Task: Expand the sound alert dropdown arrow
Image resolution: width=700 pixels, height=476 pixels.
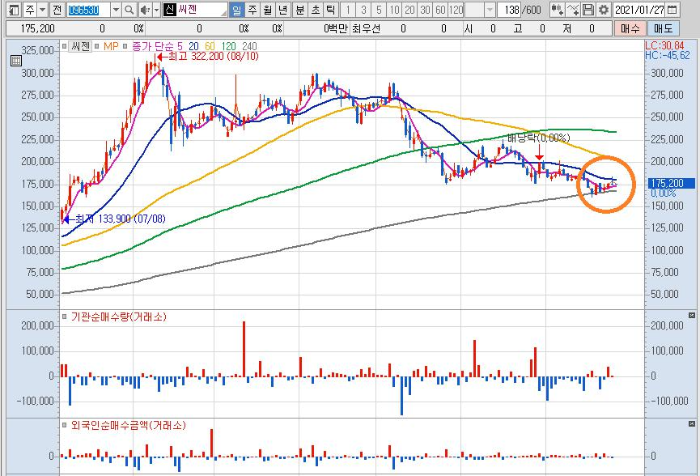Action: click(x=156, y=9)
